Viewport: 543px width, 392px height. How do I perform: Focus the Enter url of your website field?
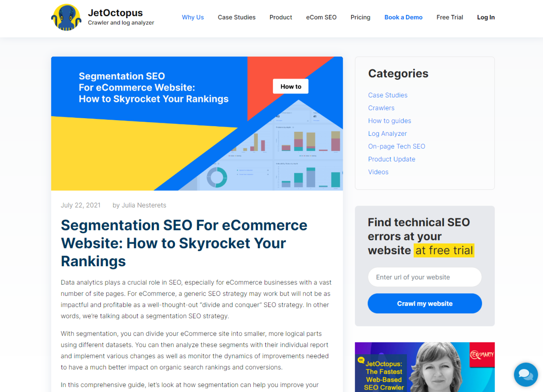coord(425,277)
